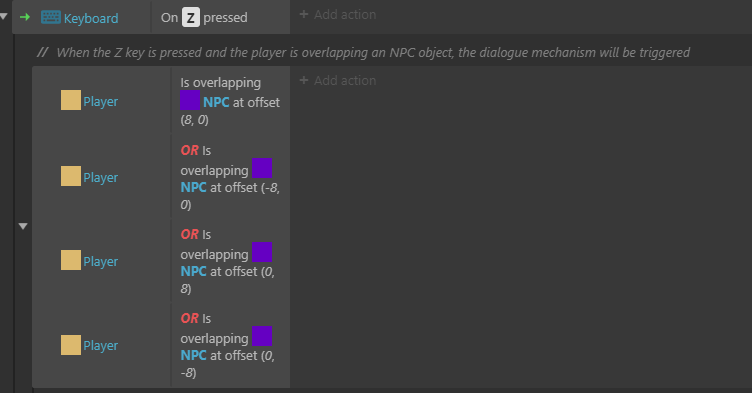Select the Player icon in third condition
Viewport: 752px width, 393px height.
pos(70,260)
